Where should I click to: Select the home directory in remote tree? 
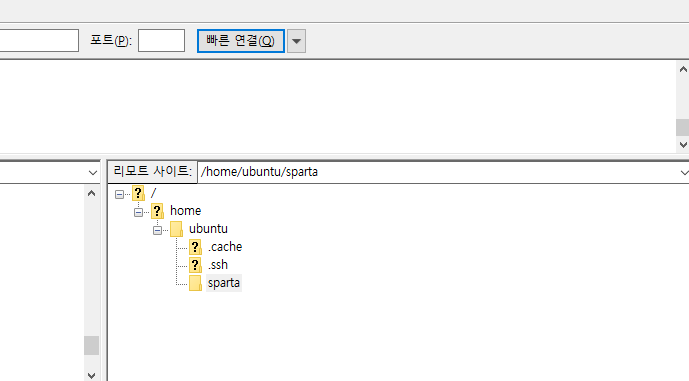click(x=185, y=211)
